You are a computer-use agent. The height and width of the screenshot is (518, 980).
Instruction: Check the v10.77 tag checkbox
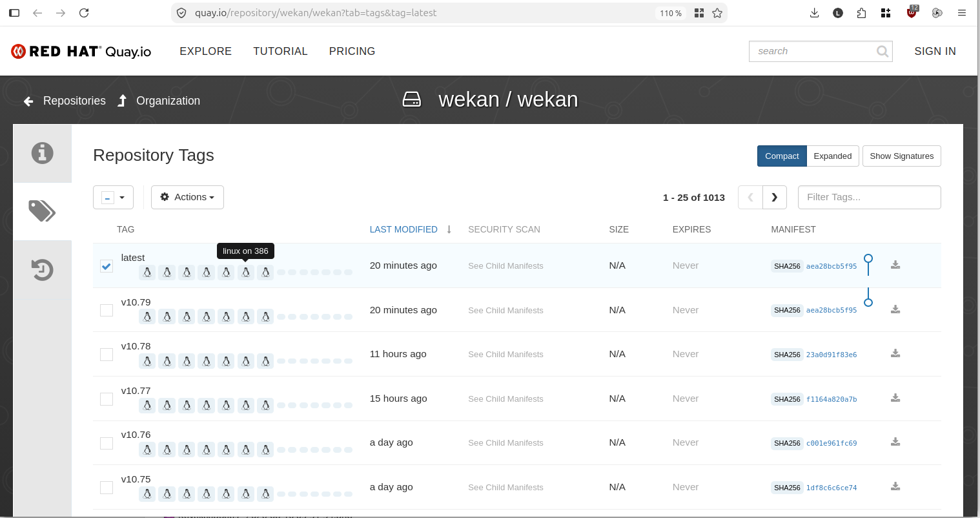[x=107, y=399]
